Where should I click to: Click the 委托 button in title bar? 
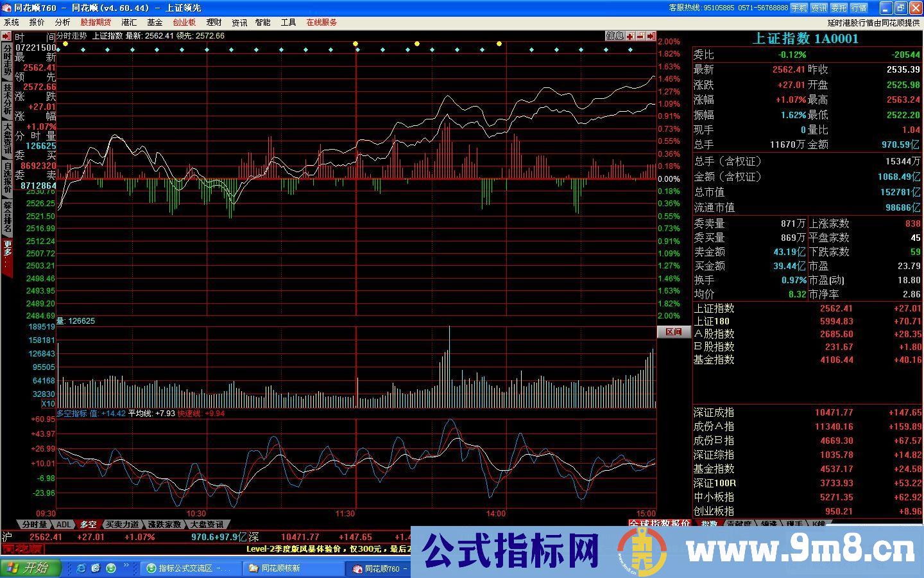[x=839, y=8]
